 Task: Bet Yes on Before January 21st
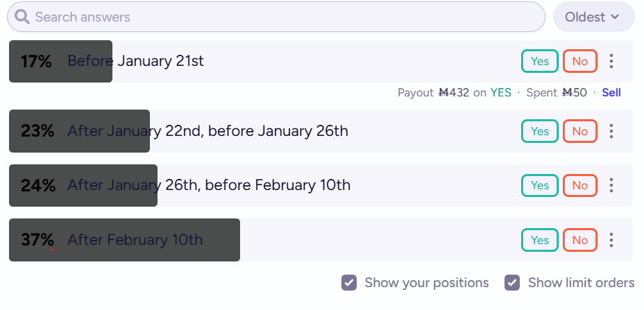click(540, 61)
